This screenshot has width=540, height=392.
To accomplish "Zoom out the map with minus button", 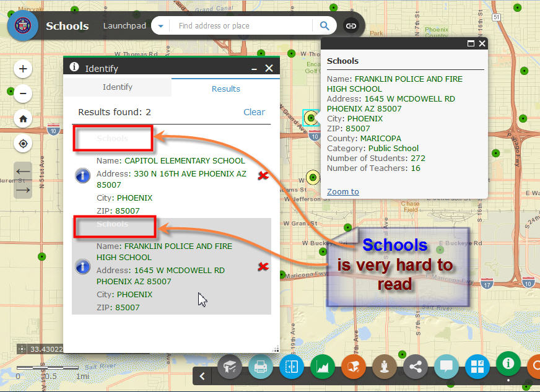I will click(x=23, y=94).
